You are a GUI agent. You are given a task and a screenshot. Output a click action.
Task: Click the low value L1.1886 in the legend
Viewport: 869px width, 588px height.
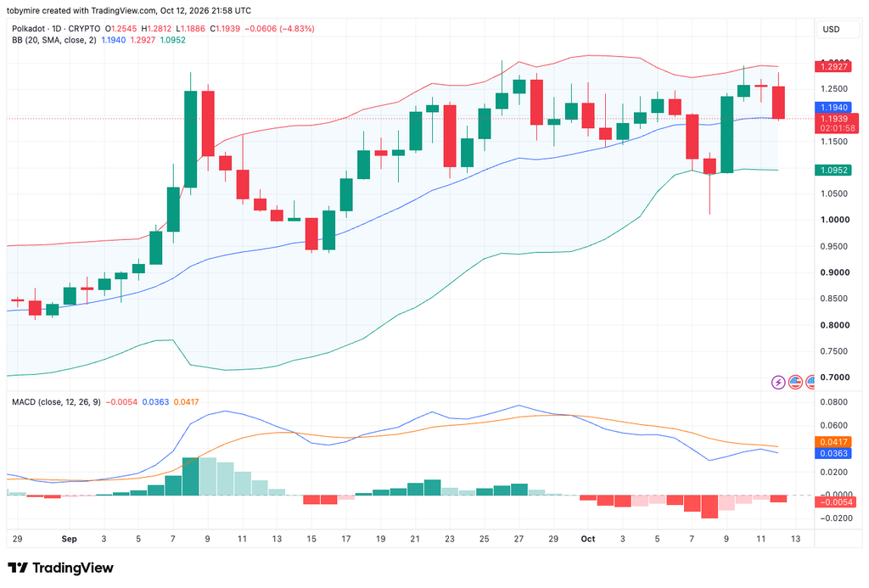click(190, 28)
